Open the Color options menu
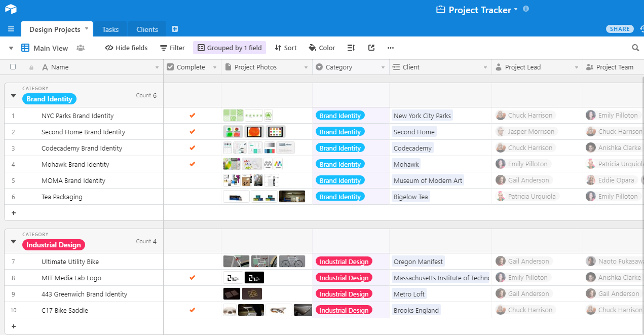 coord(322,48)
